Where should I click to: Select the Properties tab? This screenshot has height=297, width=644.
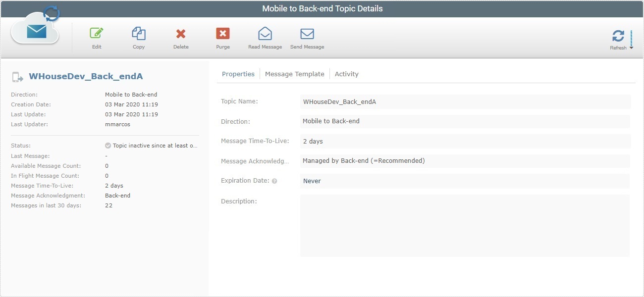(238, 73)
